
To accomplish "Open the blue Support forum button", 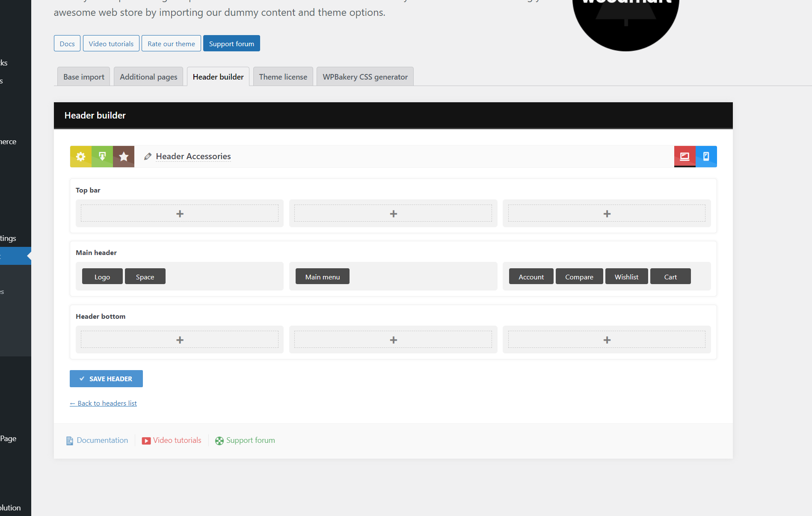I will tap(231, 43).
